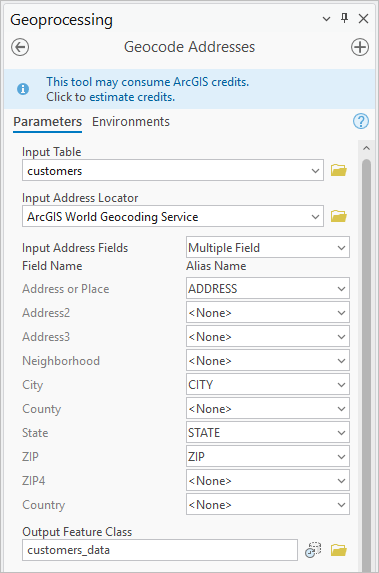Browse for Input Address Locator folder icon
The width and height of the screenshot is (379, 573).
pos(339,216)
